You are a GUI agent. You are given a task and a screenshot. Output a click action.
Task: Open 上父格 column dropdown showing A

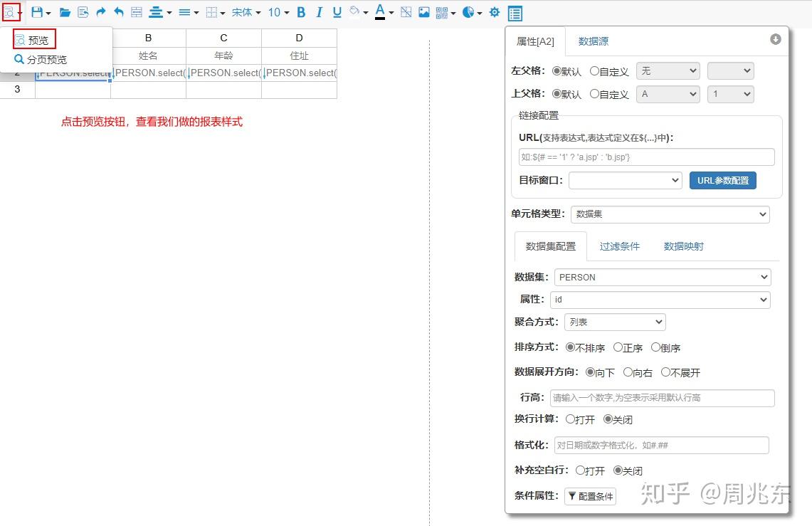tap(668, 94)
